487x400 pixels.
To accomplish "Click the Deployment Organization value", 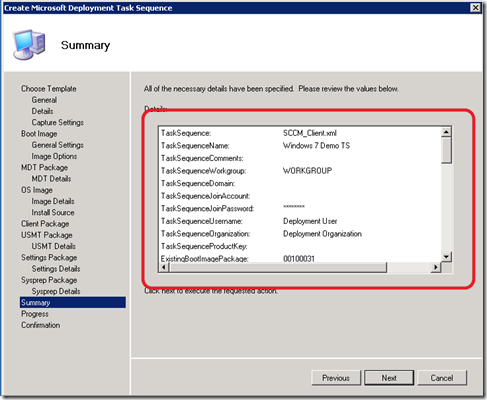I will pos(322,234).
